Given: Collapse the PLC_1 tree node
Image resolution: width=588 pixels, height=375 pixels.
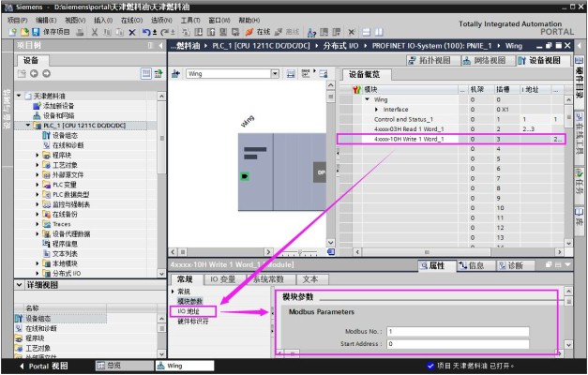Looking at the screenshot, I should pos(28,126).
